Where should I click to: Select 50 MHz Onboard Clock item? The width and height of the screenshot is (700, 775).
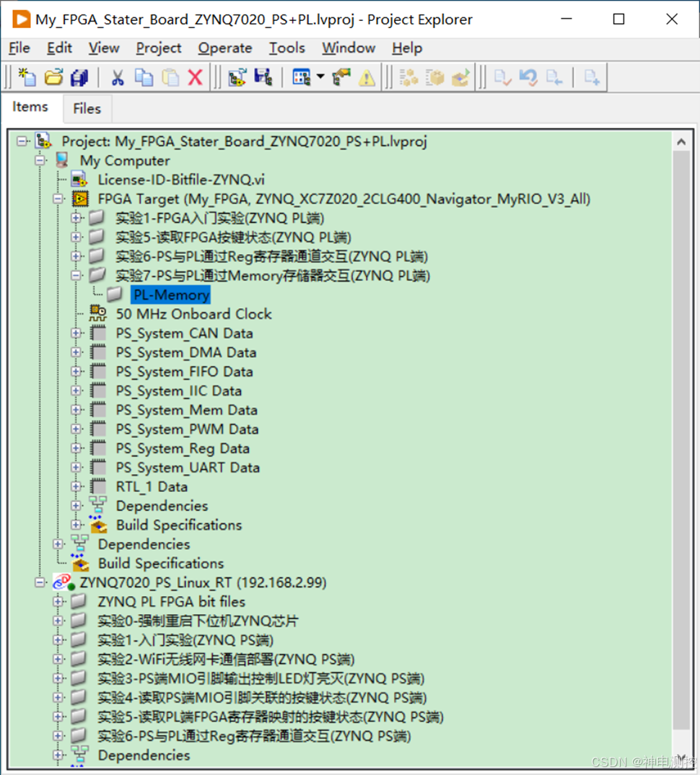[x=194, y=314]
